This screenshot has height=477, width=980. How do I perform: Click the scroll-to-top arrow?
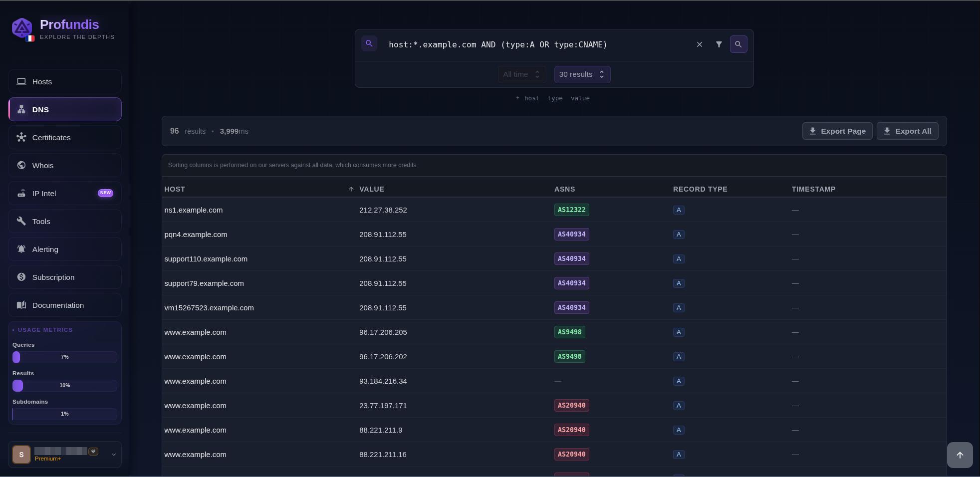click(959, 455)
